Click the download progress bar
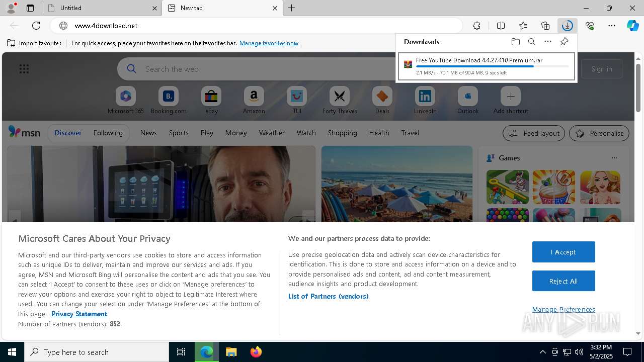Image resolution: width=644 pixels, height=362 pixels. point(492,66)
